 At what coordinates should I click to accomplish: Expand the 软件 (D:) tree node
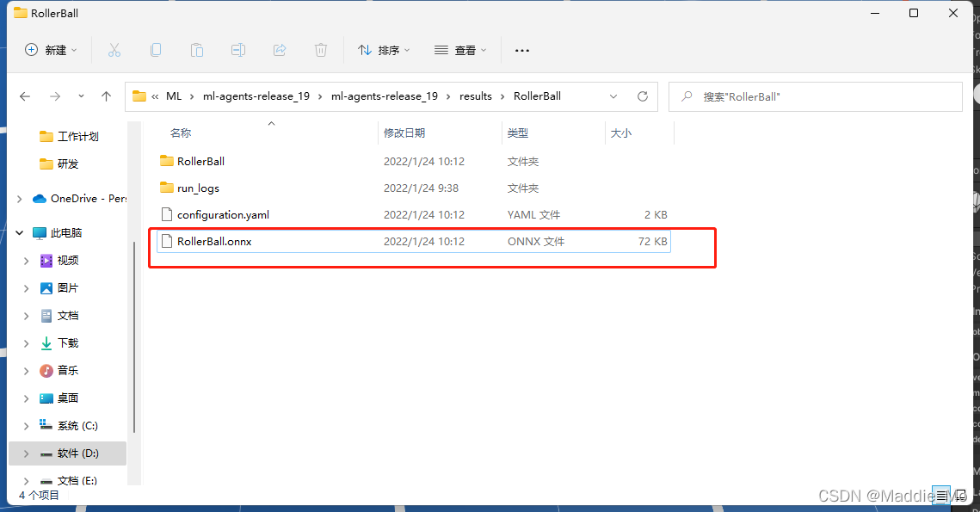(27, 453)
